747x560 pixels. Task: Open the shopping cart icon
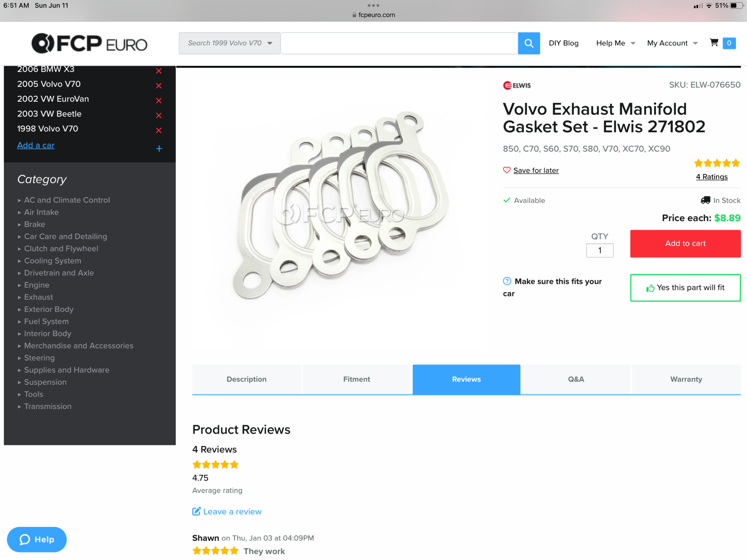pyautogui.click(x=714, y=43)
